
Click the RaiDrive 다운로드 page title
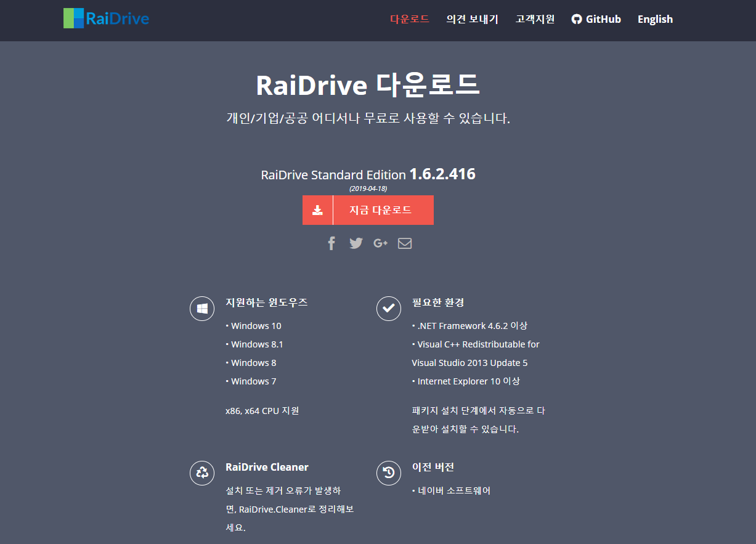coord(368,86)
